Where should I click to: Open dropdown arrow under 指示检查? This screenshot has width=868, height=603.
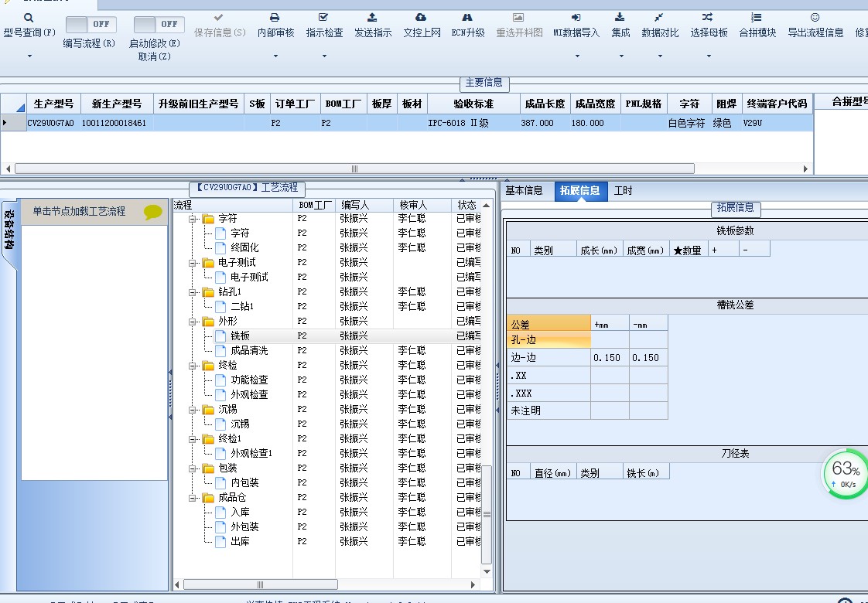[324, 56]
